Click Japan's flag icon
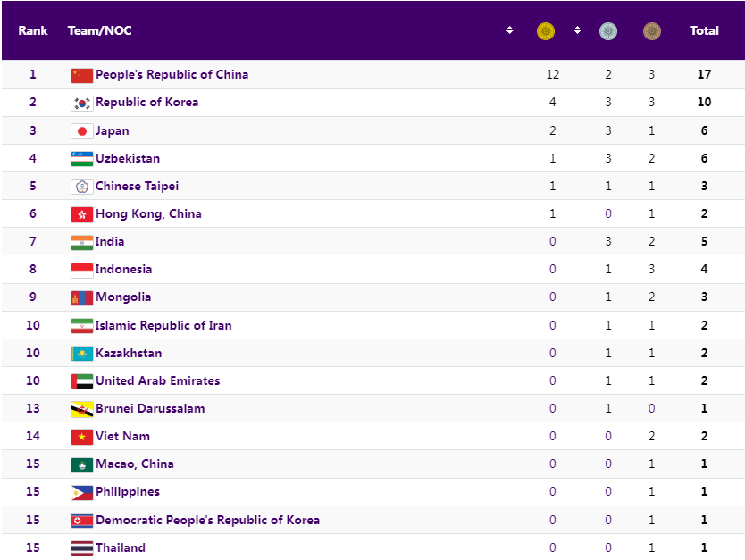This screenshot has width=745, height=560. click(x=81, y=131)
